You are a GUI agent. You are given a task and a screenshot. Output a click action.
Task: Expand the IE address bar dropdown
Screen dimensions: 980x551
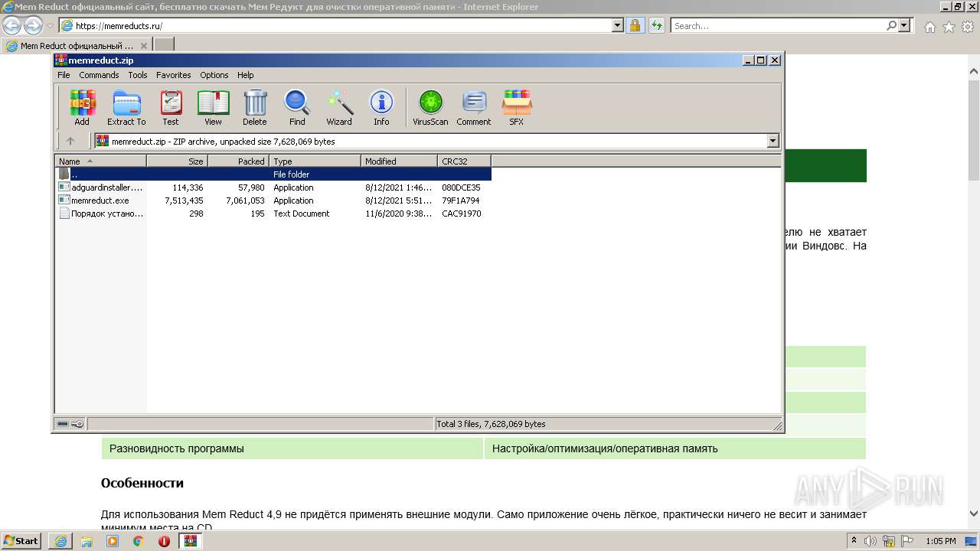coord(618,26)
